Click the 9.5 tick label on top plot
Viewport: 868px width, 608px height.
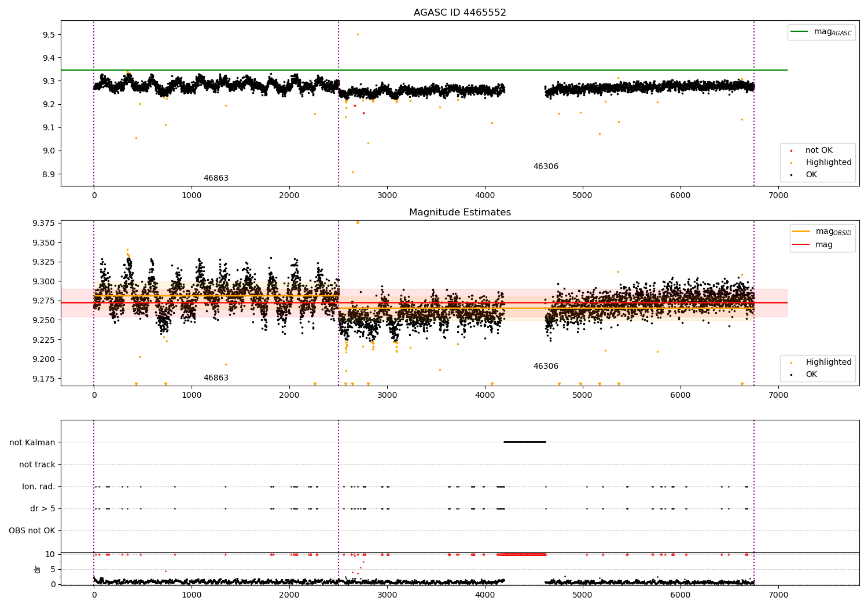tap(49, 35)
